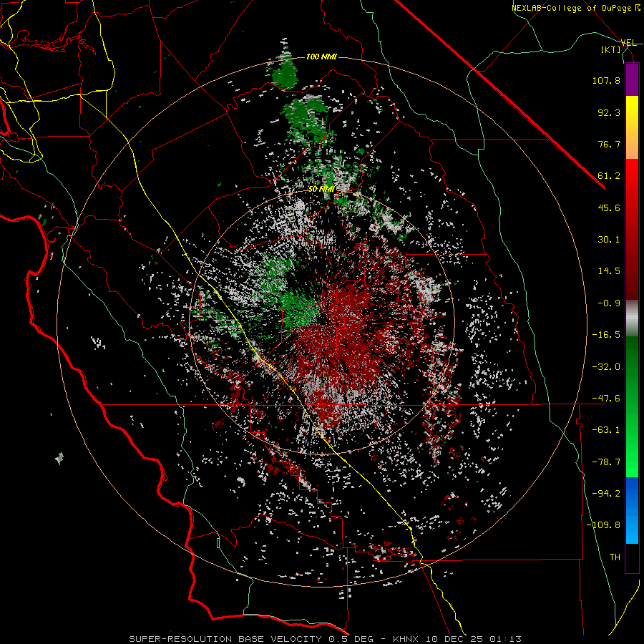Click the 30.1 velocity scale value
Image resolution: width=644 pixels, height=644 pixels.
(609, 240)
